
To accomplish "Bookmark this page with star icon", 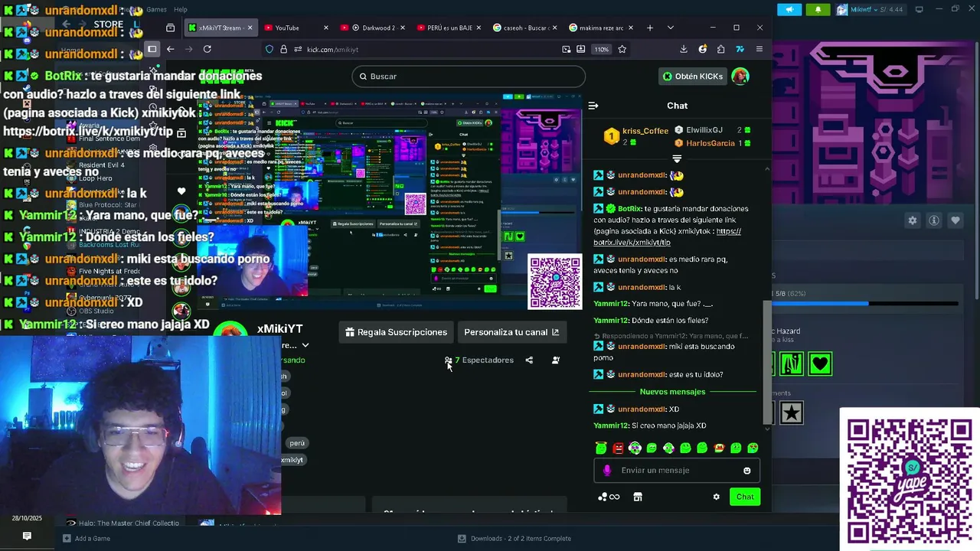I will (x=622, y=49).
